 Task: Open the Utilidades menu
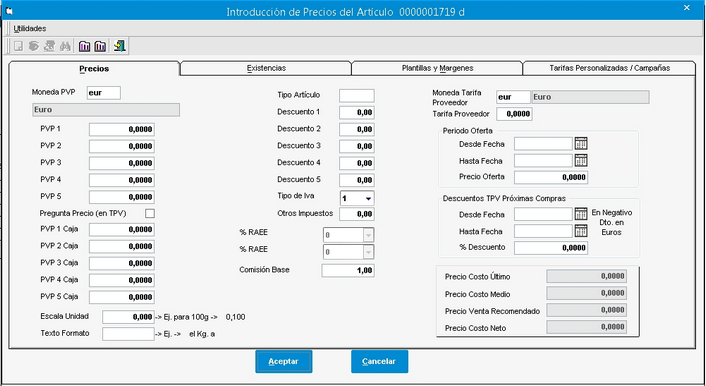point(30,28)
